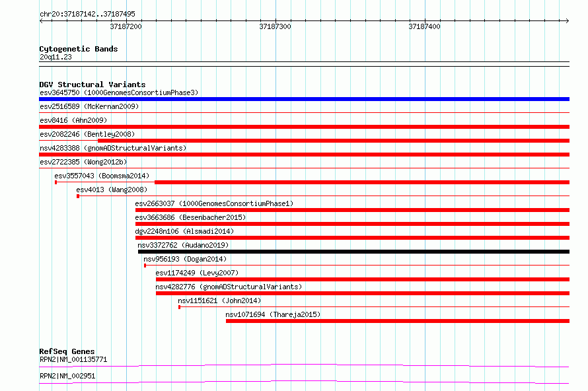Click variant label esv2516589 (McKernan2009)
Image resolution: width=588 pixels, height=391 pixels.
tap(89, 106)
